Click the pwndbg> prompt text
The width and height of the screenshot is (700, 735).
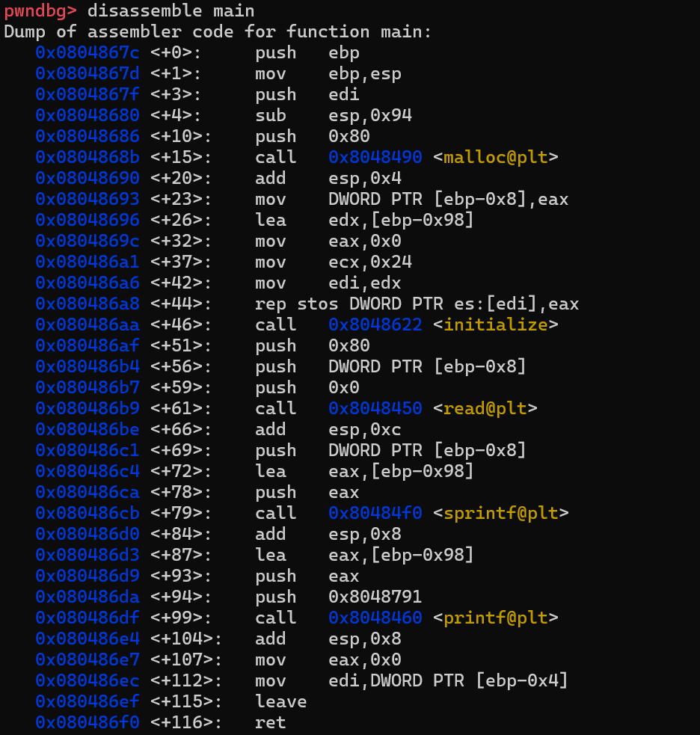click(x=40, y=10)
